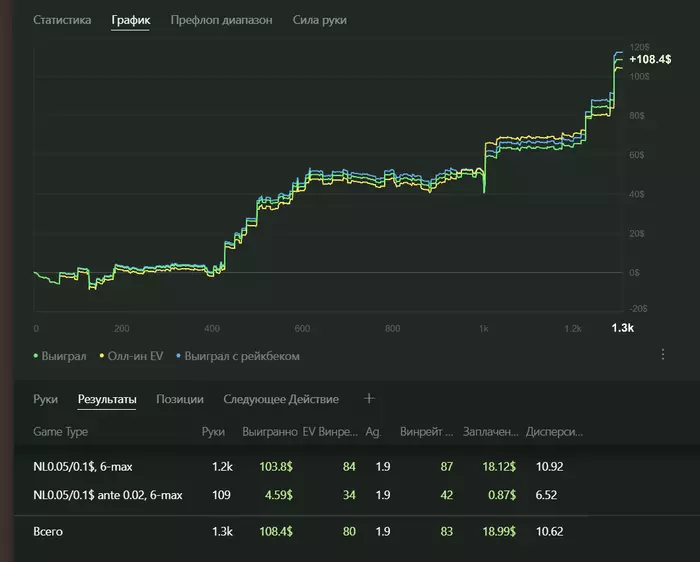Screen dimensions: 700x562
Task: Open Следующее Действие tab
Action: tap(281, 399)
